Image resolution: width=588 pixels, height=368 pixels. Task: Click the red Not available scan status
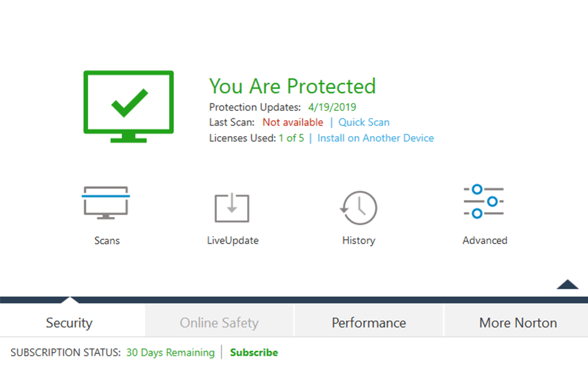tap(293, 123)
